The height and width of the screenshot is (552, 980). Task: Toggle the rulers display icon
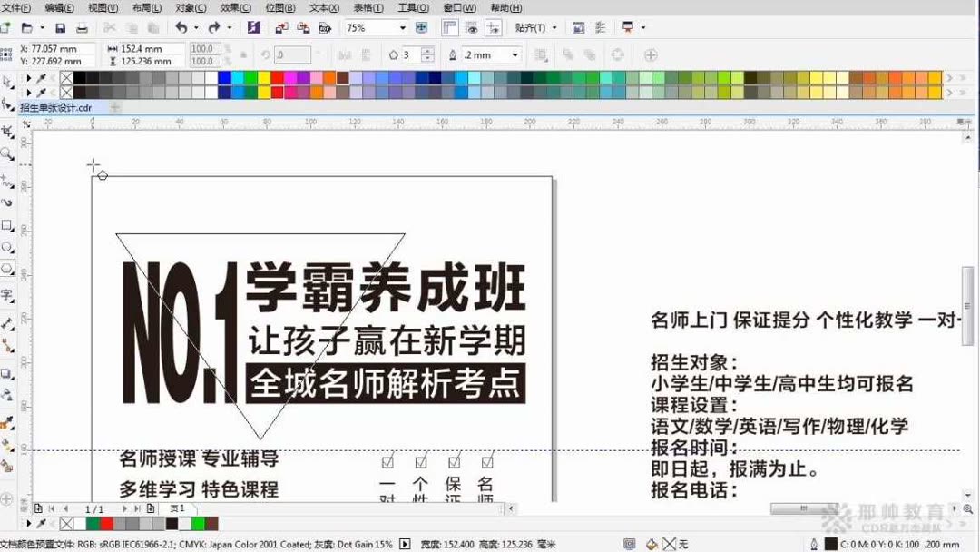(x=448, y=27)
